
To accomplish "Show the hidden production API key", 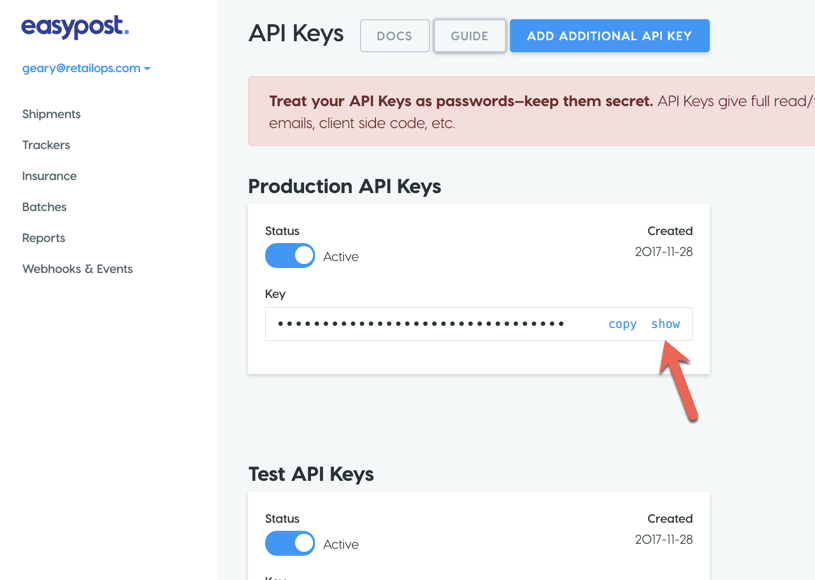I will click(x=665, y=324).
